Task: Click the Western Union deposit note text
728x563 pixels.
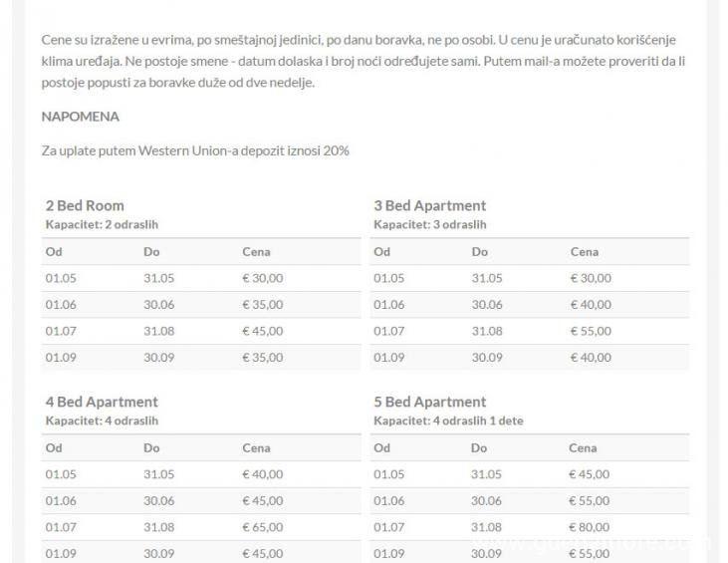Action: (195, 150)
